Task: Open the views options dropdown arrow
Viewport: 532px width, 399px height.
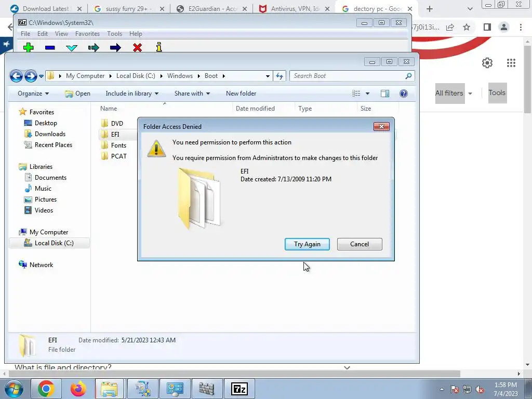Action: tap(367, 94)
